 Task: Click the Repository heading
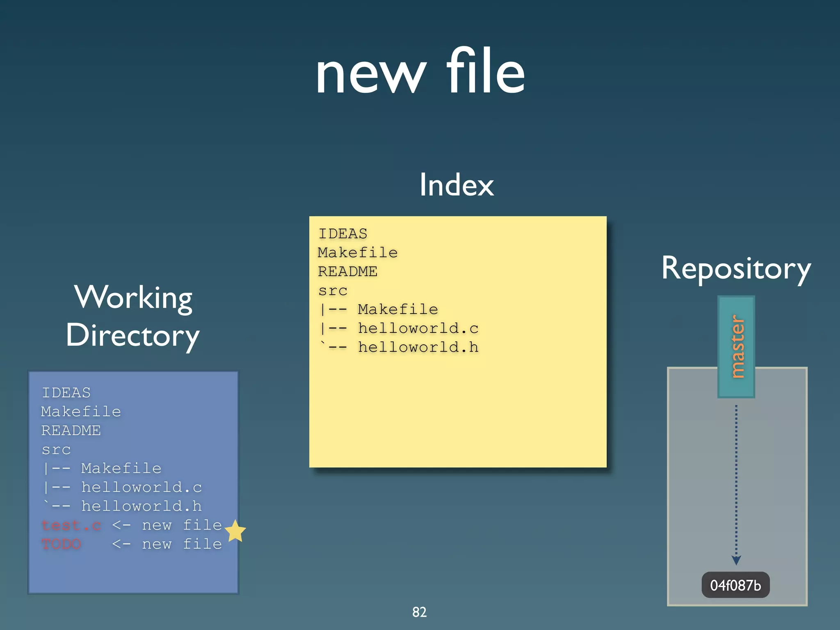click(736, 269)
